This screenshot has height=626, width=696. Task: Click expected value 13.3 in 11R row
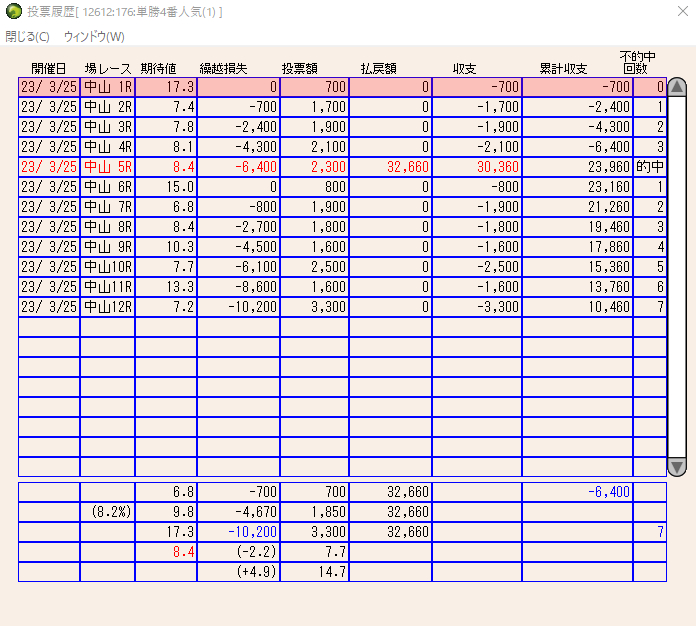click(x=166, y=287)
